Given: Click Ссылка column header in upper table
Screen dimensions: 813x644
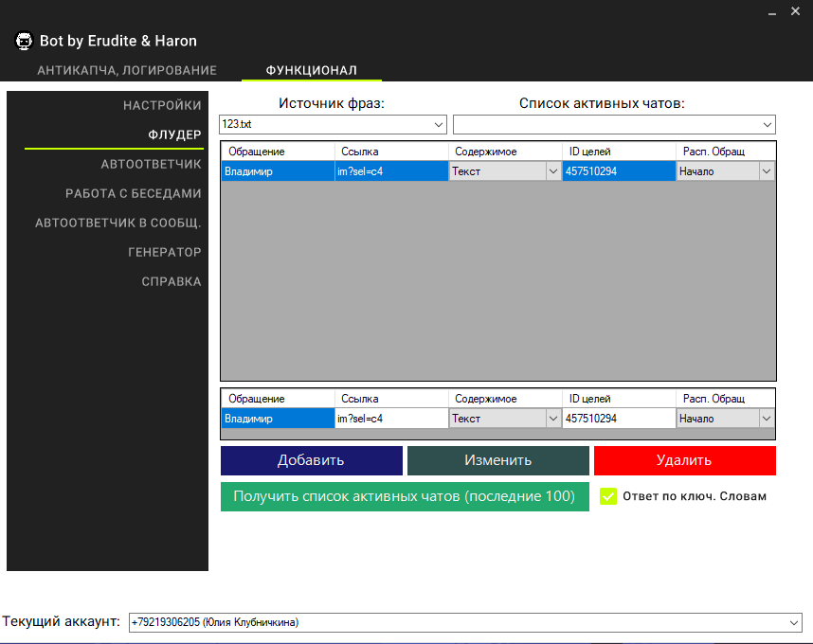Looking at the screenshot, I should 391,152.
